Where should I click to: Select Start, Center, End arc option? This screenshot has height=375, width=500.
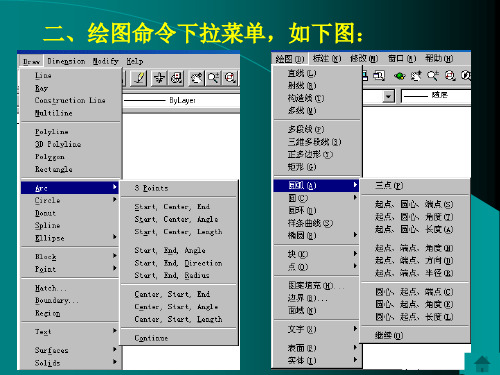(179, 207)
